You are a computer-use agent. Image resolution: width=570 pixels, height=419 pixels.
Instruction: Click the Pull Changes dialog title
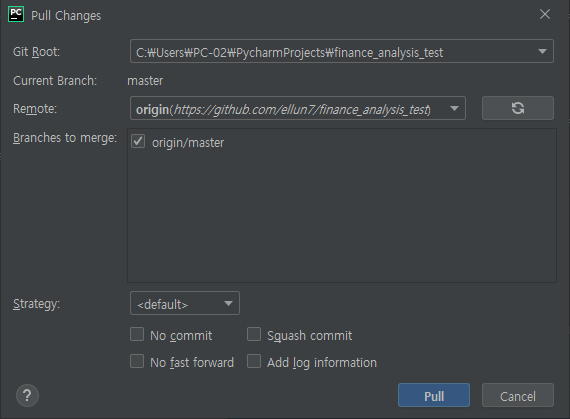click(66, 16)
